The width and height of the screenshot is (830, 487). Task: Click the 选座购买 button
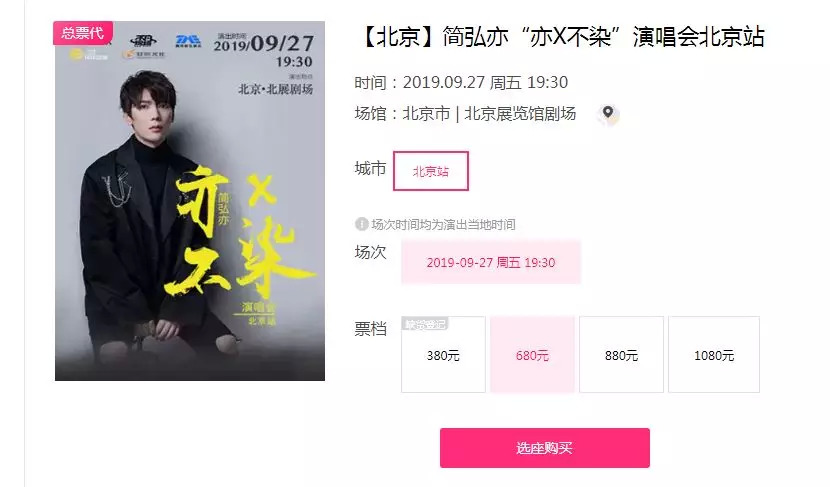coord(545,448)
